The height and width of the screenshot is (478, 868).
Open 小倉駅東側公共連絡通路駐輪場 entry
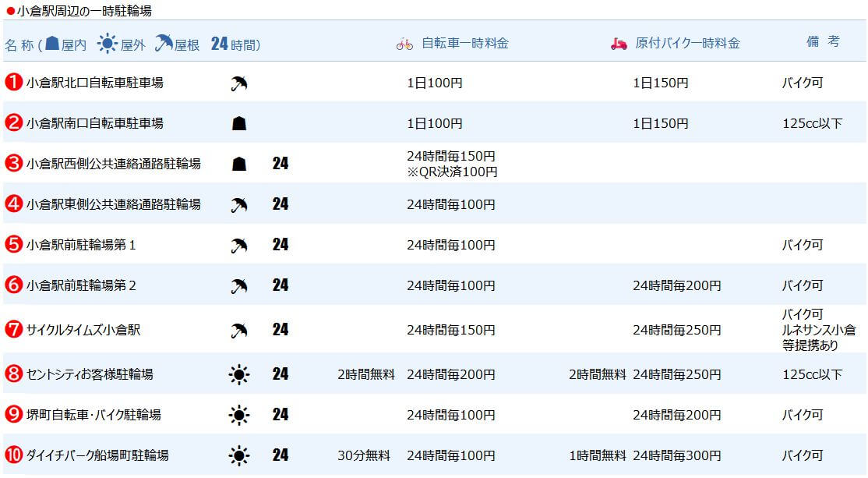[114, 204]
